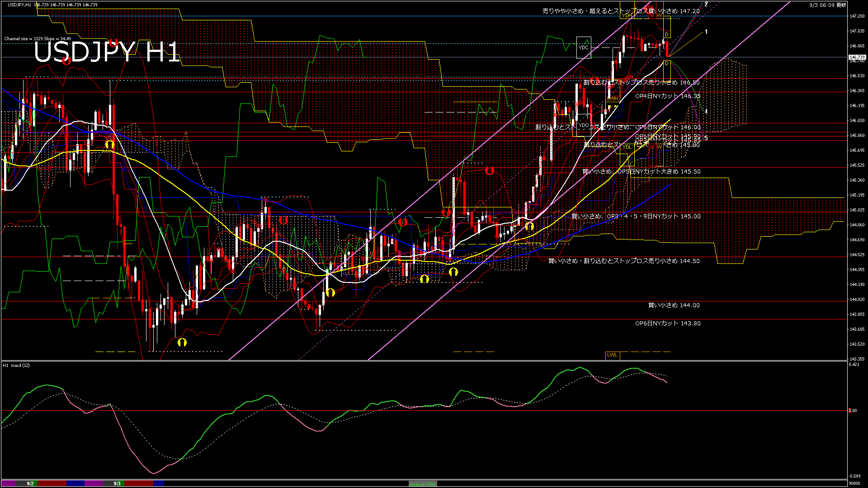Select the YDO marker box
Image resolution: width=868 pixels, height=488 pixels.
point(584,125)
